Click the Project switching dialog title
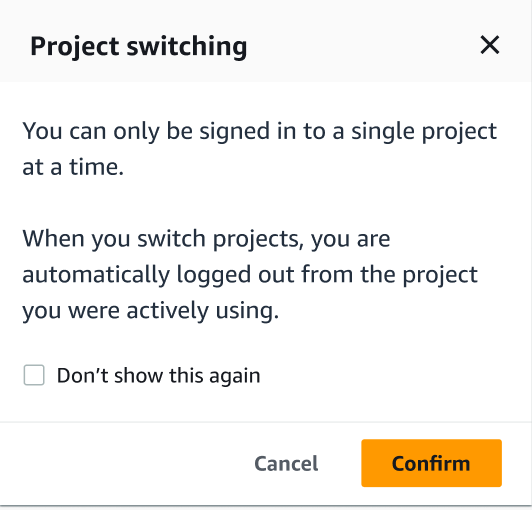 pos(138,46)
